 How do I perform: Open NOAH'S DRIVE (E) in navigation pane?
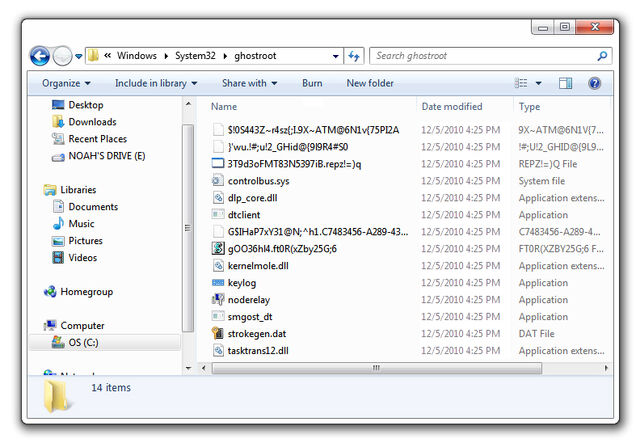[x=98, y=156]
